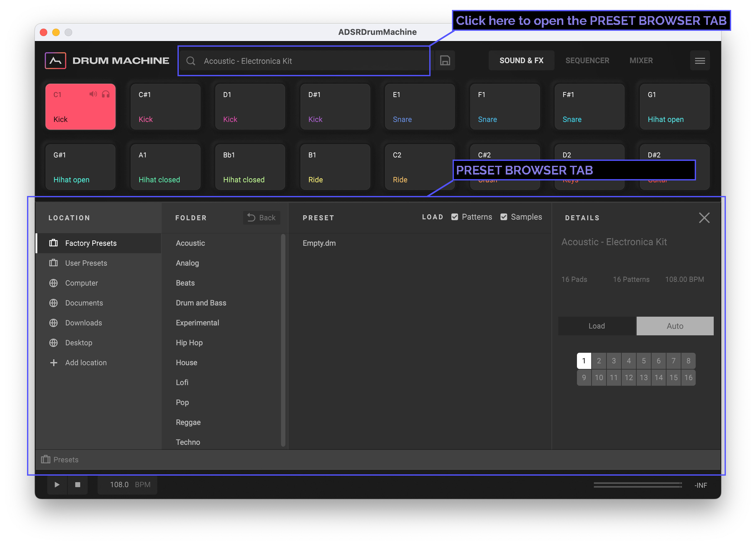The image size is (756, 545).
Task: Switch to the MIXER tab
Action: [x=641, y=61]
